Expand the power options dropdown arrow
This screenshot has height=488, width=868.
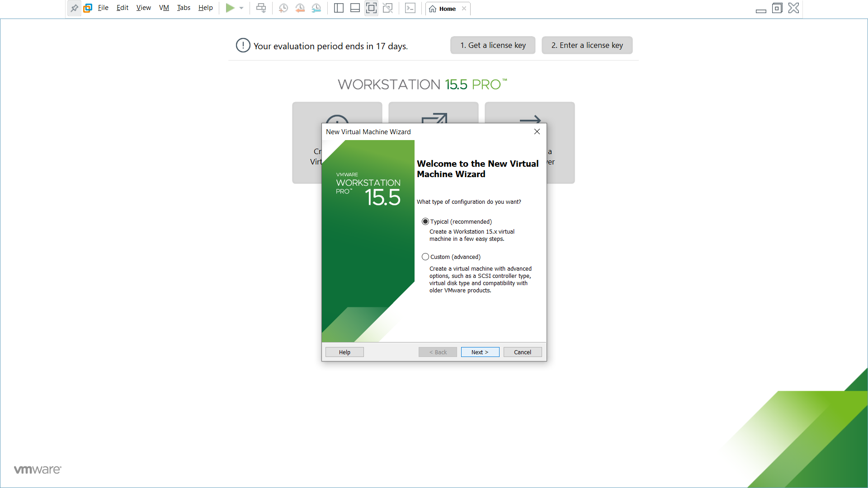tap(241, 8)
